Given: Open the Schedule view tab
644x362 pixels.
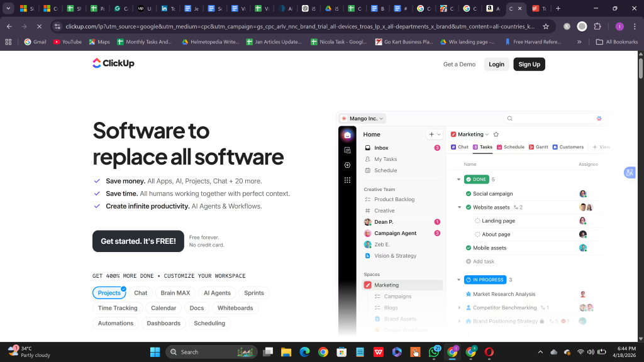Looking at the screenshot, I should pyautogui.click(x=511, y=147).
